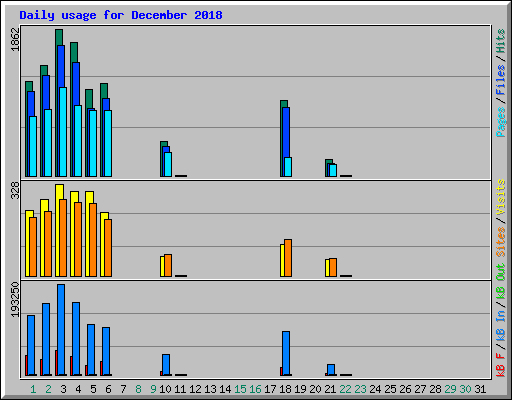Click day 24 on the x-axis
Screen dimensions: 512x400
click(375, 389)
